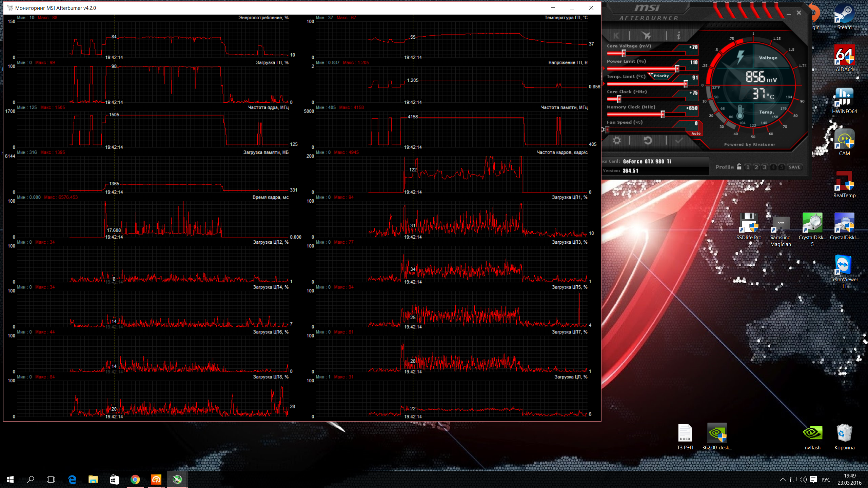Toggle Auto fan speed button
Image resolution: width=868 pixels, height=488 pixels.
point(696,134)
